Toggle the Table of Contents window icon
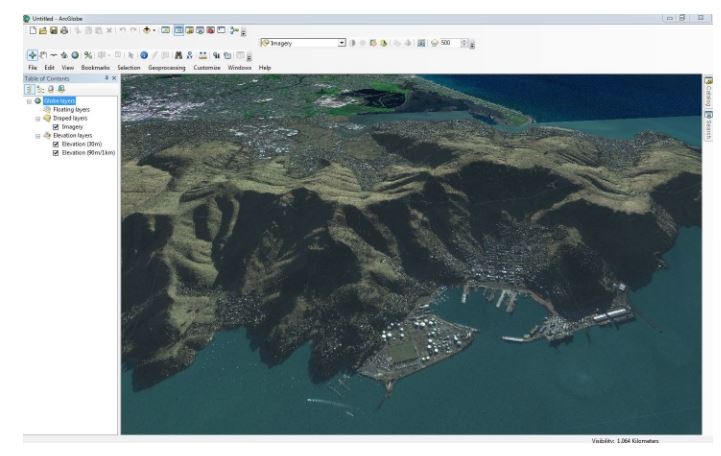721x456 pixels. coord(178,30)
